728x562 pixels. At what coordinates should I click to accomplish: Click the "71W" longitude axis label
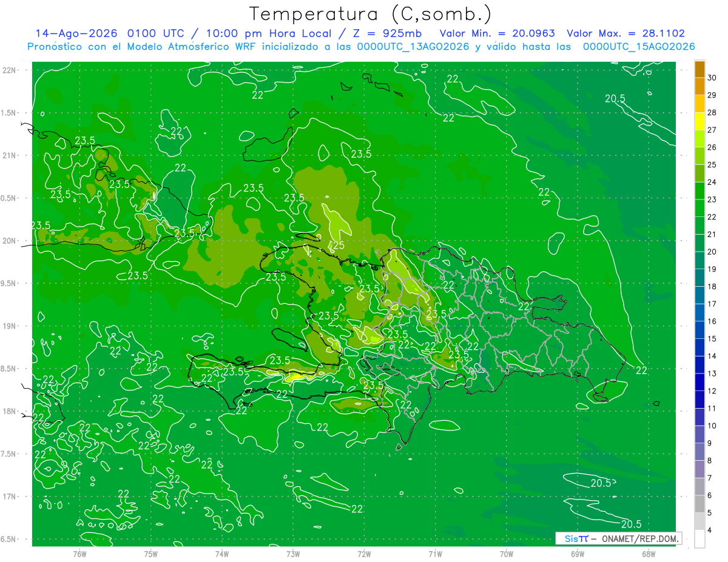(435, 554)
